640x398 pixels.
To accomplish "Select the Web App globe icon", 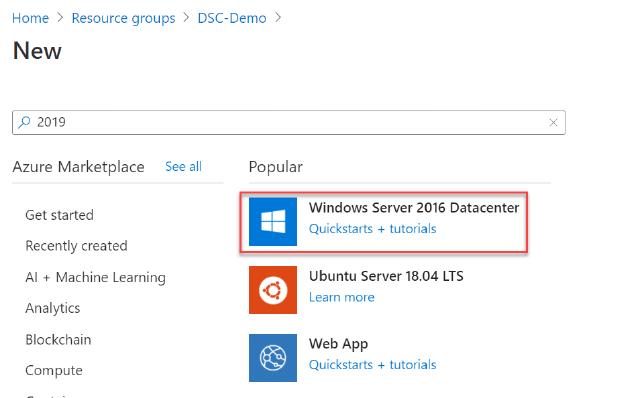I will tap(273, 358).
